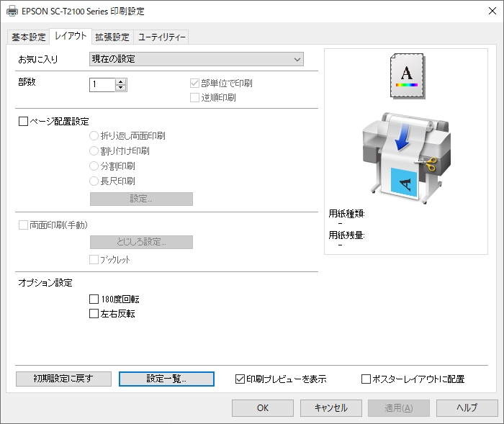Click the paper page preview thumbnail

[x=408, y=76]
